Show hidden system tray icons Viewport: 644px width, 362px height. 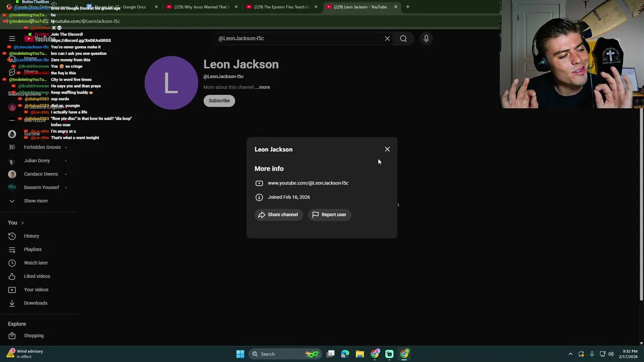(570, 354)
